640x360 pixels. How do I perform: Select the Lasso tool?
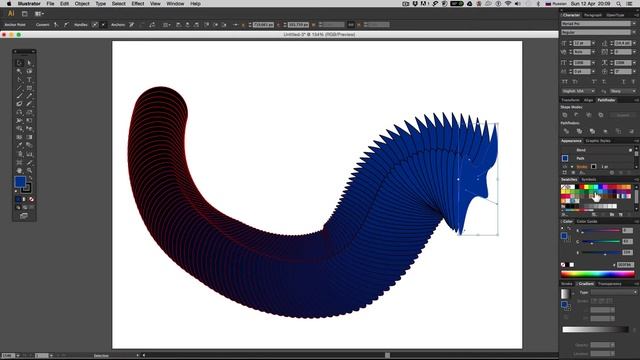29,71
